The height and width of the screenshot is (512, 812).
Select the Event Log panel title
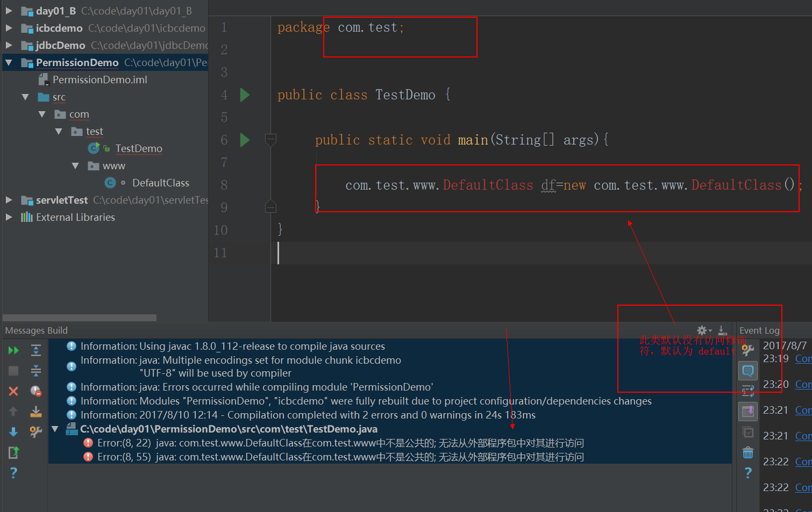click(x=759, y=330)
